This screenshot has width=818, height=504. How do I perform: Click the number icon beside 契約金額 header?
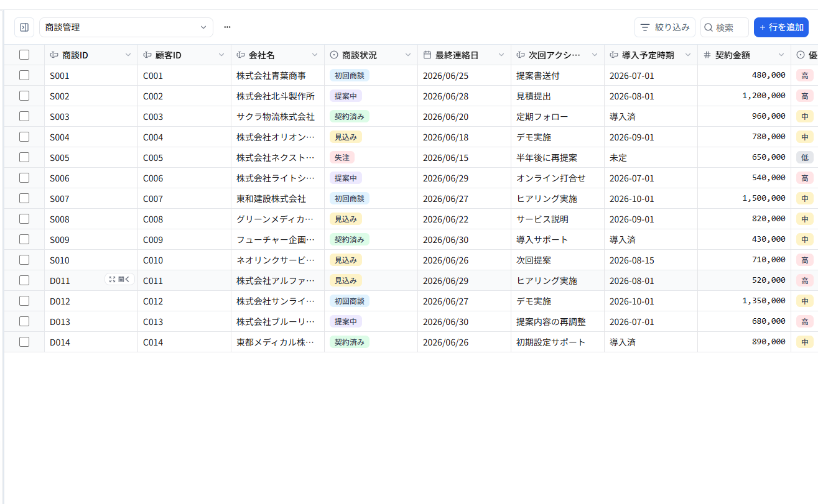707,55
